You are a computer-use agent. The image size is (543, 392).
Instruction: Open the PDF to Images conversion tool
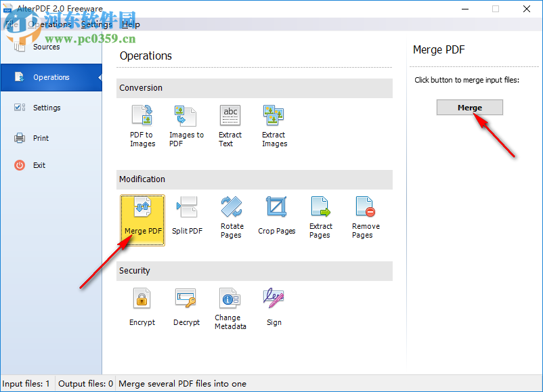point(142,126)
